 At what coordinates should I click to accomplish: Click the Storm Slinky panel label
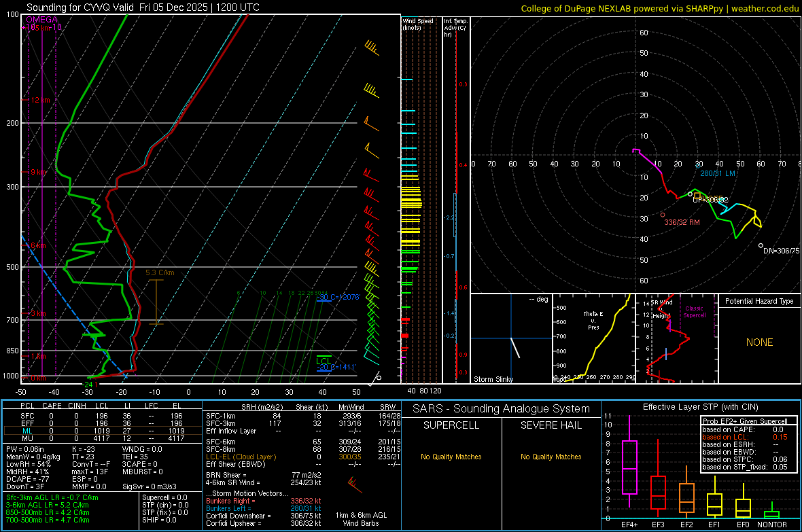tap(493, 379)
